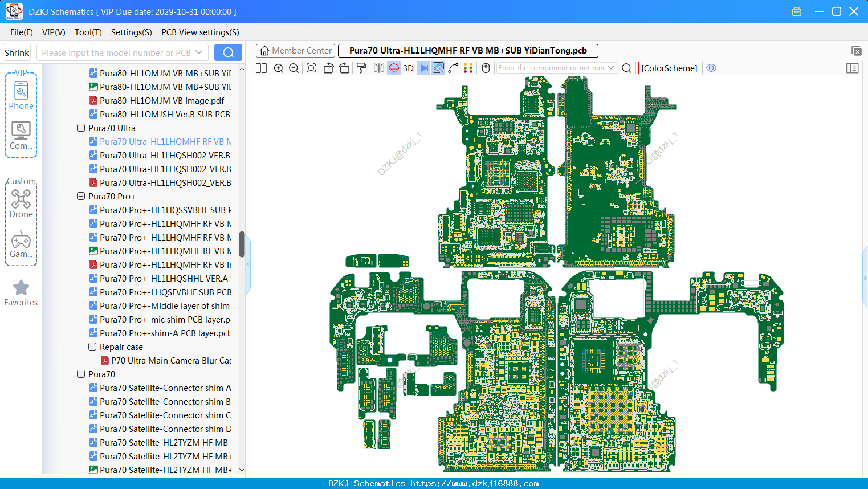Click the Shrink button
The height and width of the screenshot is (489, 868).
coord(17,52)
